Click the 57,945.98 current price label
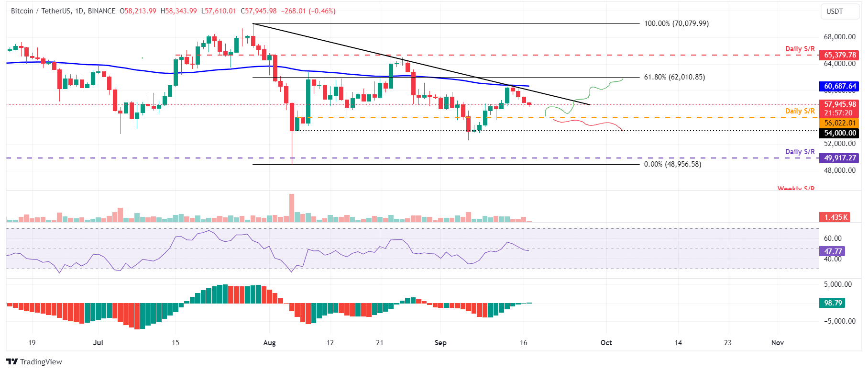 pyautogui.click(x=839, y=104)
